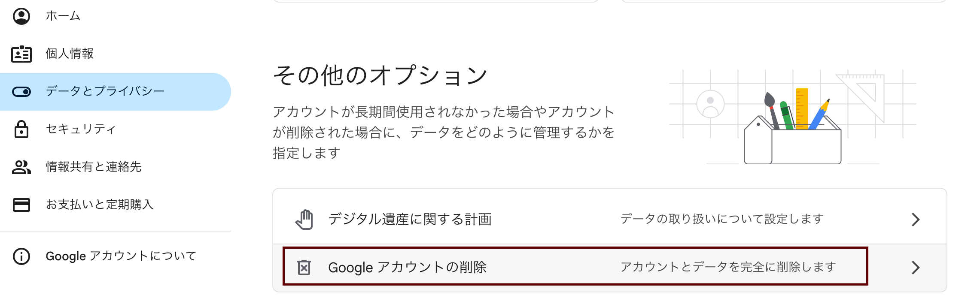Click the 個人情報 ID card icon
The width and height of the screenshot is (980, 307).
(x=21, y=54)
